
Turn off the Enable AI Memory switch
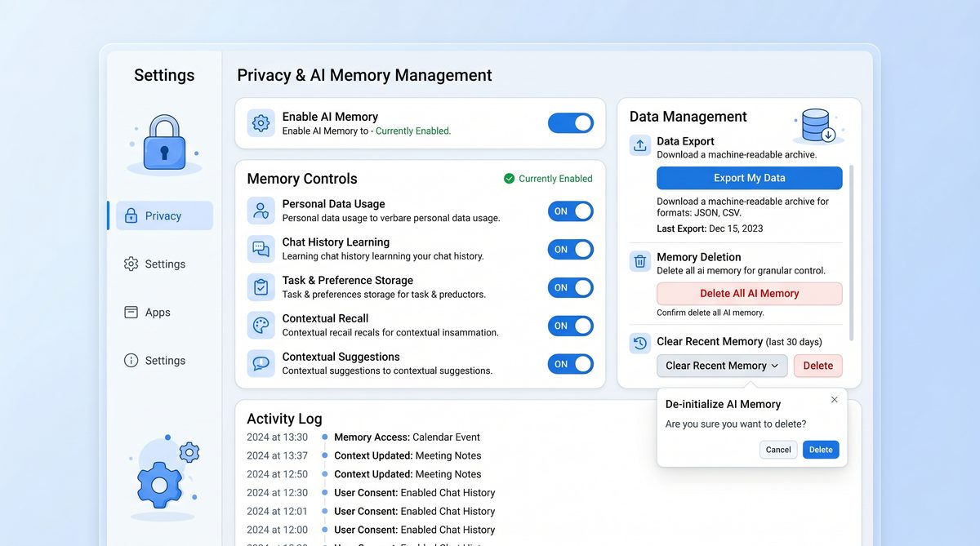[x=571, y=123]
